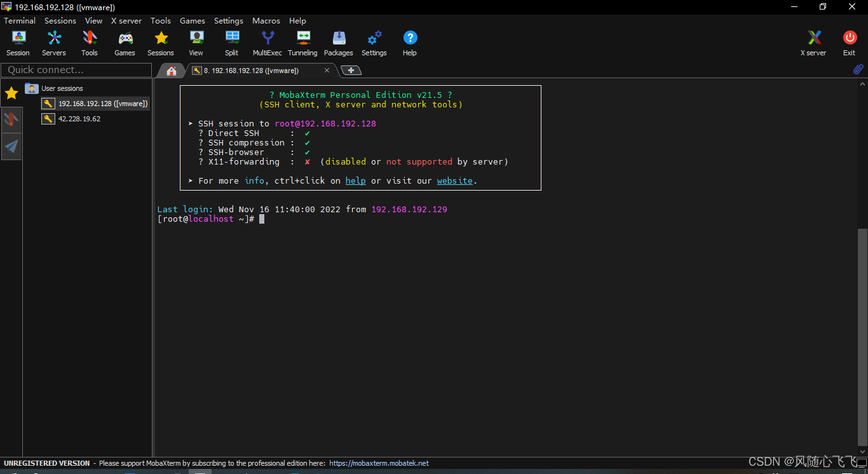Open the X server menu
Image resolution: width=868 pixels, height=474 pixels.
pyautogui.click(x=126, y=20)
